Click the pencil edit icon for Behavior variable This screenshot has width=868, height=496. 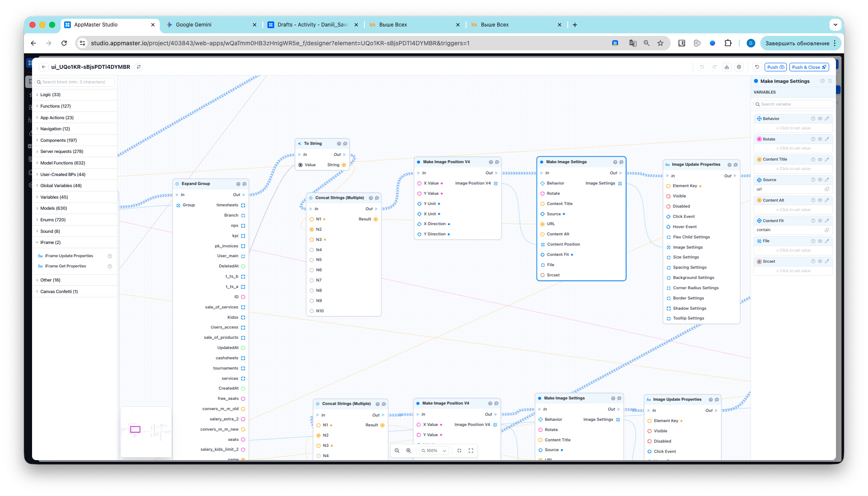click(x=827, y=119)
